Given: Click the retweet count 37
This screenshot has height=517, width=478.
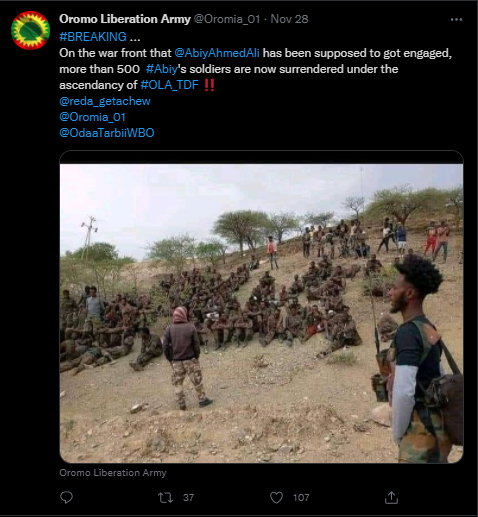Looking at the screenshot, I should point(188,498).
